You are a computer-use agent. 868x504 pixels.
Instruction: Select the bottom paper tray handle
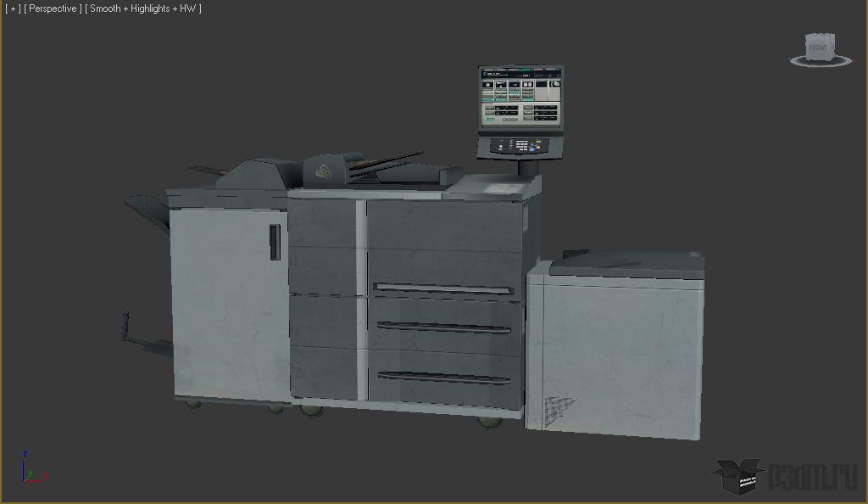click(442, 377)
